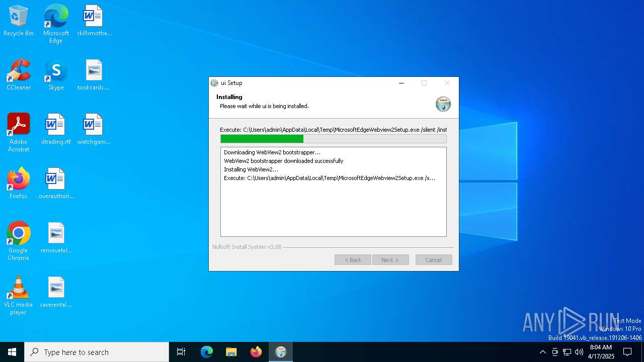Open Adobe Acrobat desktop shortcut

(19, 133)
